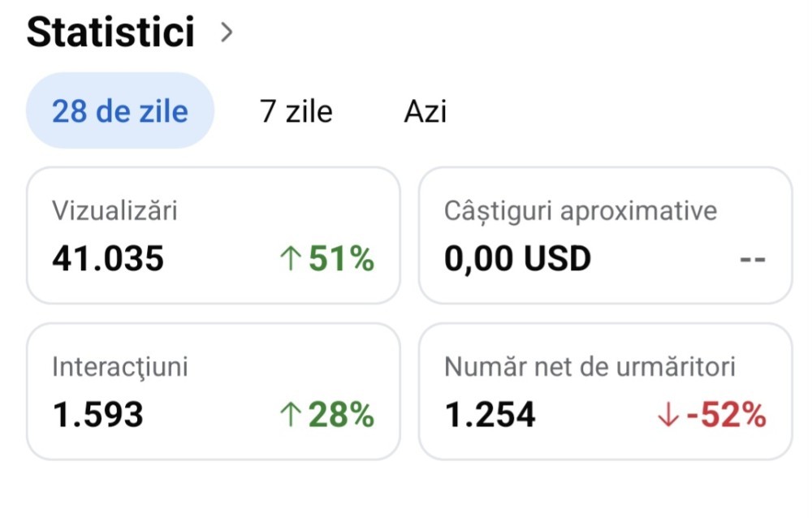Open the Câștiguri aproximative card
The image size is (812, 518).
605,235
